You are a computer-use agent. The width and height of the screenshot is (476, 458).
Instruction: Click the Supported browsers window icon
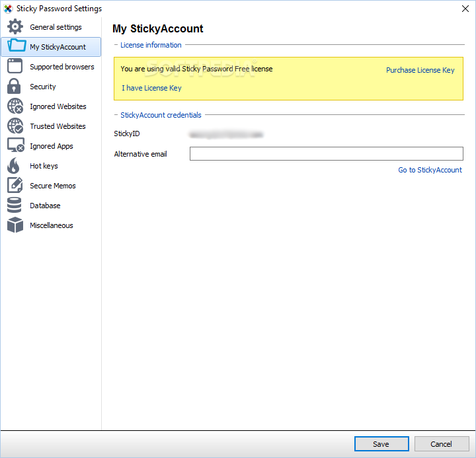coord(15,66)
